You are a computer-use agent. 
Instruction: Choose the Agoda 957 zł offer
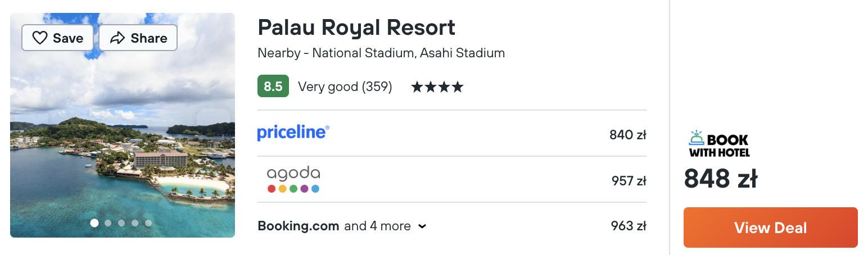pyautogui.click(x=629, y=181)
